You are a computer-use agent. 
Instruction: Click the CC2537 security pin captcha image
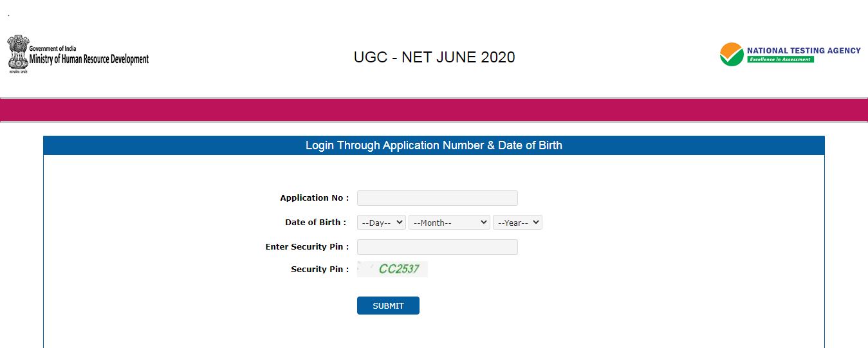click(x=392, y=269)
